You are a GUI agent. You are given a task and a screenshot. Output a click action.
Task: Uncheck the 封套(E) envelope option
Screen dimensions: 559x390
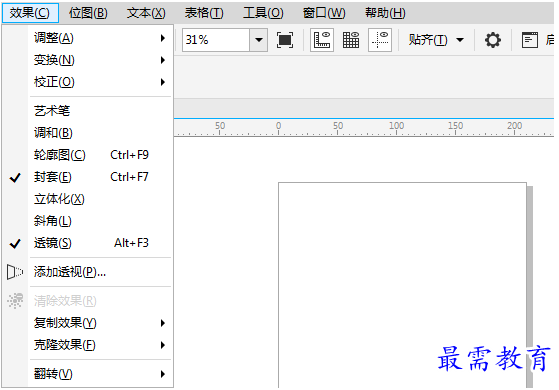click(88, 177)
